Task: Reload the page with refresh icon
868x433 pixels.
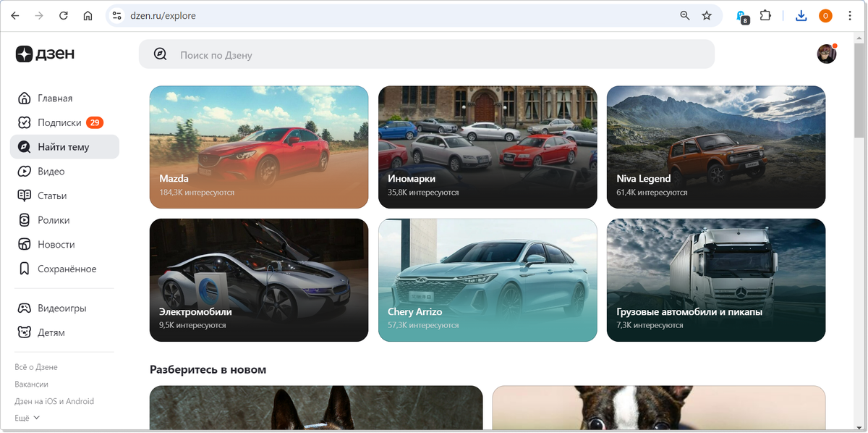Action: click(64, 15)
